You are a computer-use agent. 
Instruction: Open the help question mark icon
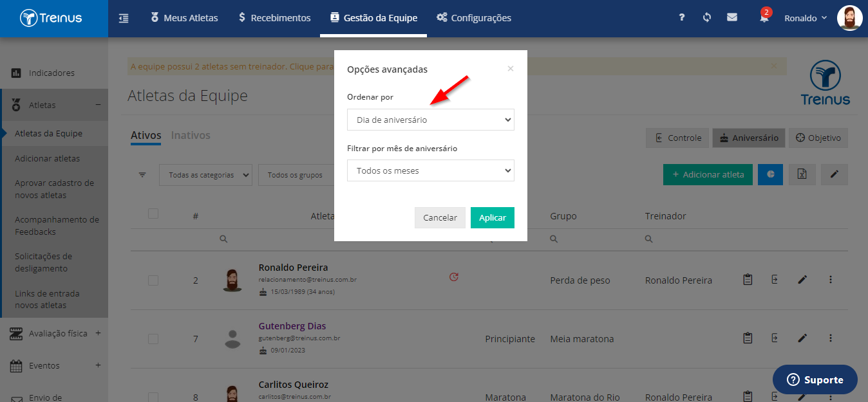click(682, 18)
